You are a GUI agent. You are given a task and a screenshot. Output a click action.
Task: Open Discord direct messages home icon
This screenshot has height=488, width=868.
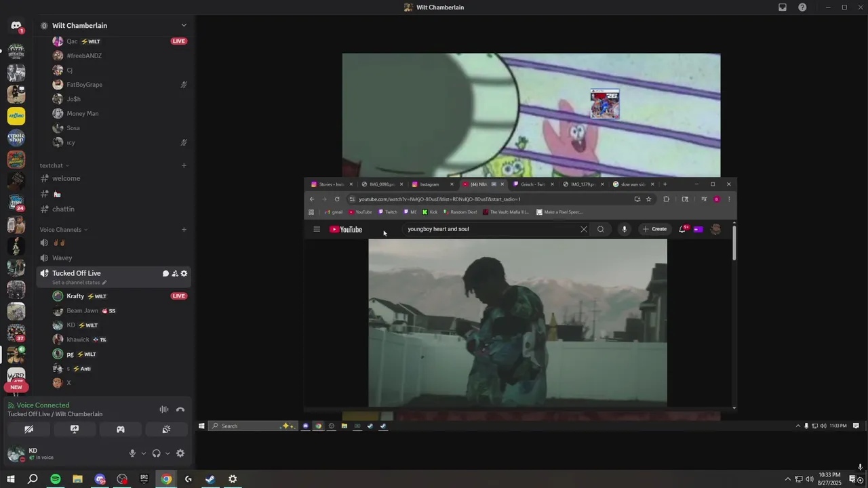(x=16, y=26)
